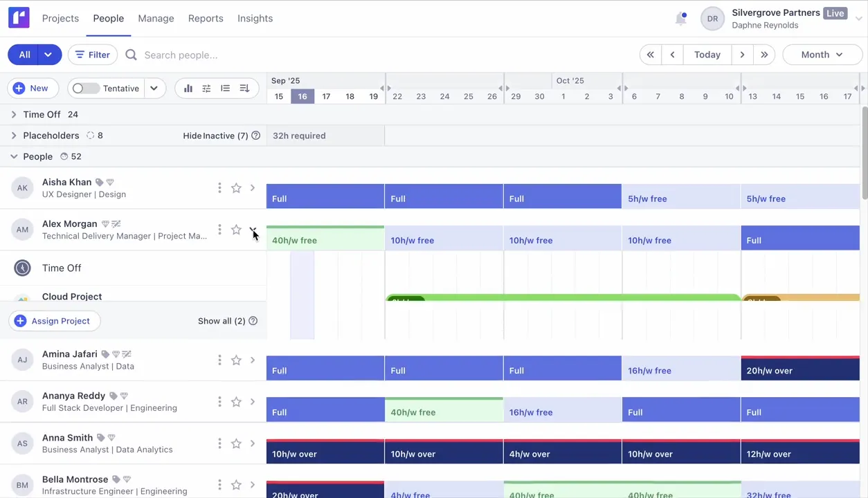The height and width of the screenshot is (498, 868).
Task: Open the display settings sliders icon
Action: pyautogui.click(x=206, y=89)
